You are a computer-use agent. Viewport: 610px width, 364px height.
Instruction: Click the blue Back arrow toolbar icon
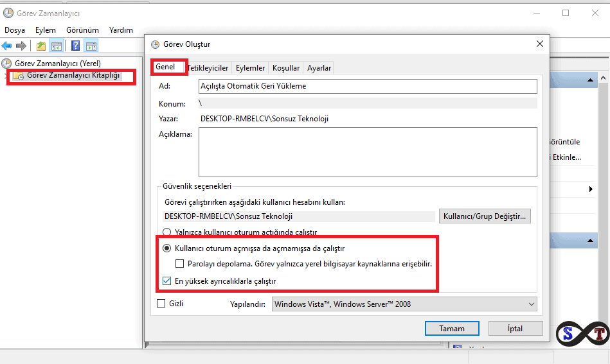click(6, 46)
